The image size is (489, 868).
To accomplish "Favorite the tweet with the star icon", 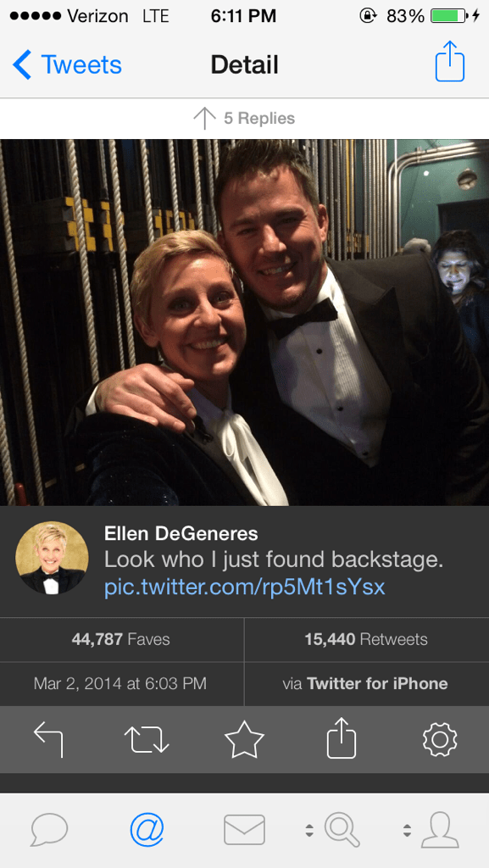I will click(x=244, y=739).
